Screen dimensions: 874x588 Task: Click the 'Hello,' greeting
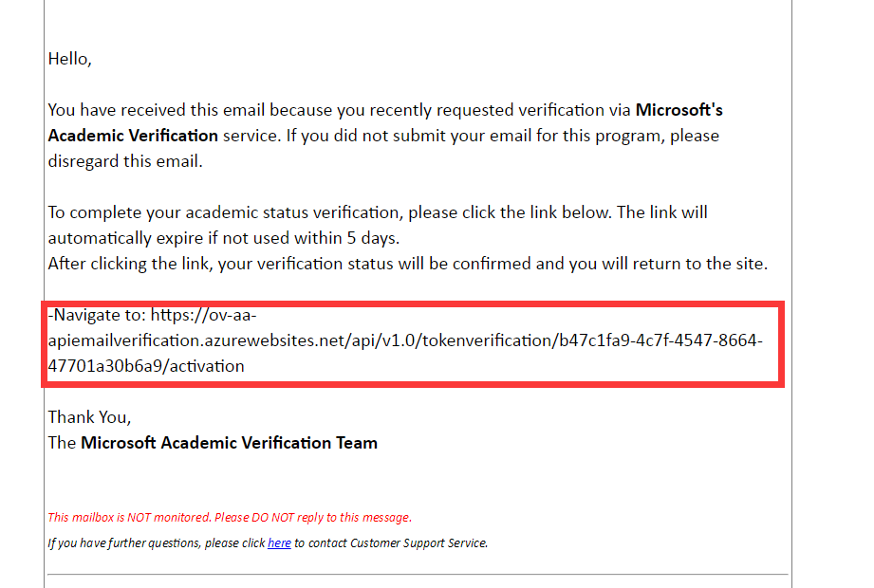tap(69, 59)
